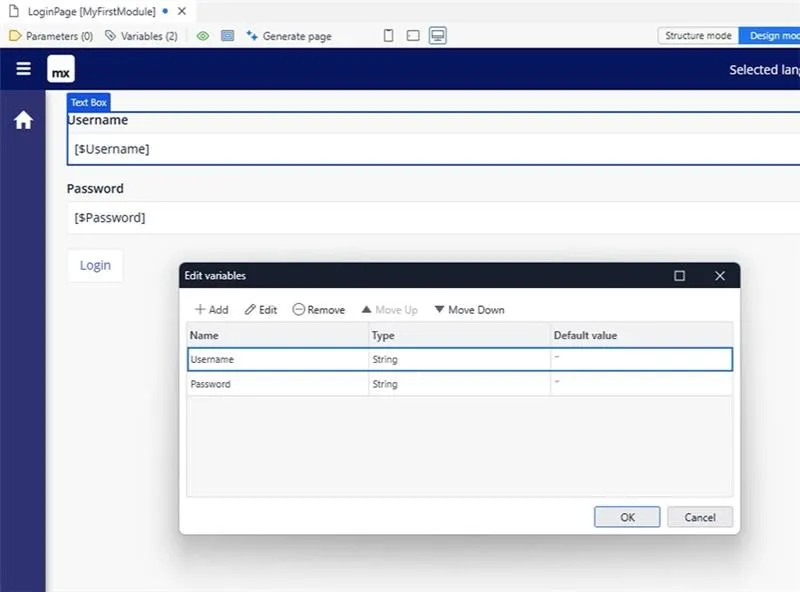Click the page layout frame icon
This screenshot has height=592, width=800.
point(227,36)
